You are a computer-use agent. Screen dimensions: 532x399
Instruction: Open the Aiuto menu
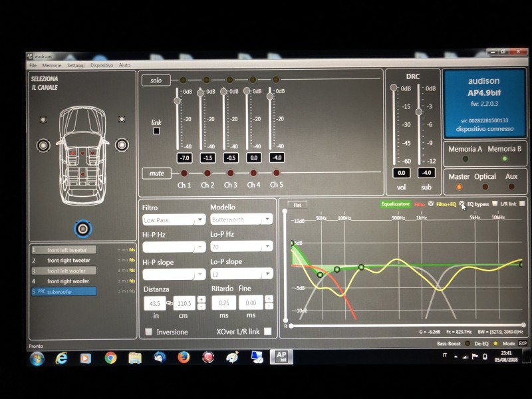(124, 65)
